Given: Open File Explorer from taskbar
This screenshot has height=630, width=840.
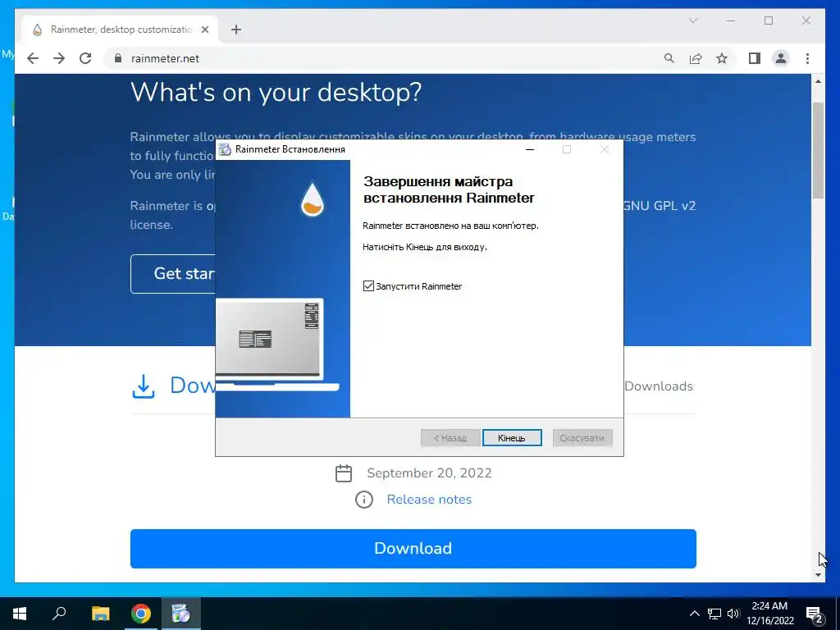Looking at the screenshot, I should (100, 614).
